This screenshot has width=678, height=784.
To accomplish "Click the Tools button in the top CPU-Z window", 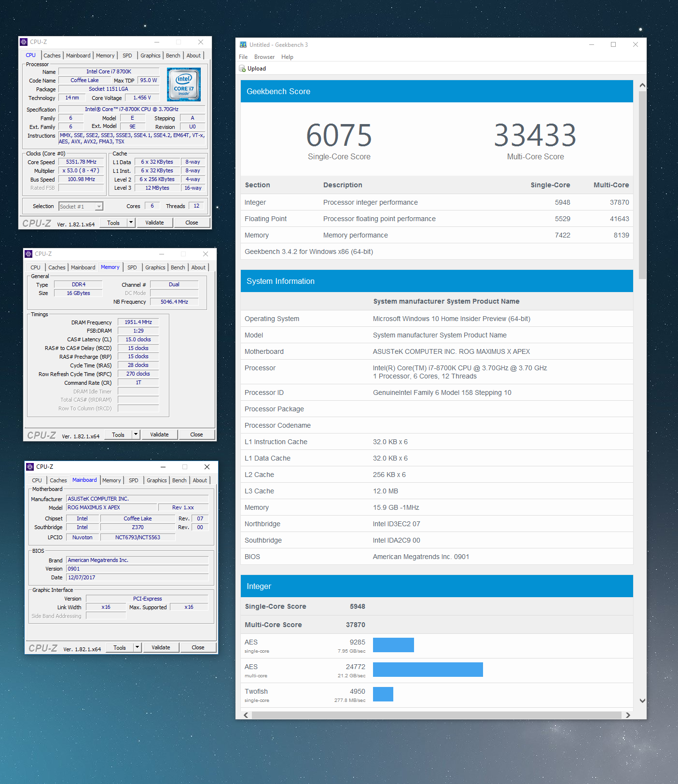I will coord(113,223).
